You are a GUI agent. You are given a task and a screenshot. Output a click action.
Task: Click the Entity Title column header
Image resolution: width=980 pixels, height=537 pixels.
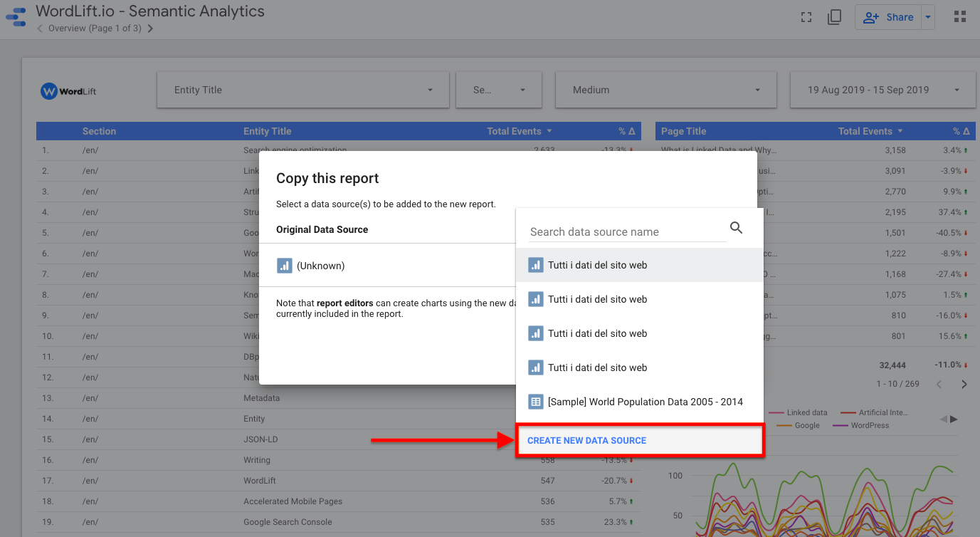[267, 131]
